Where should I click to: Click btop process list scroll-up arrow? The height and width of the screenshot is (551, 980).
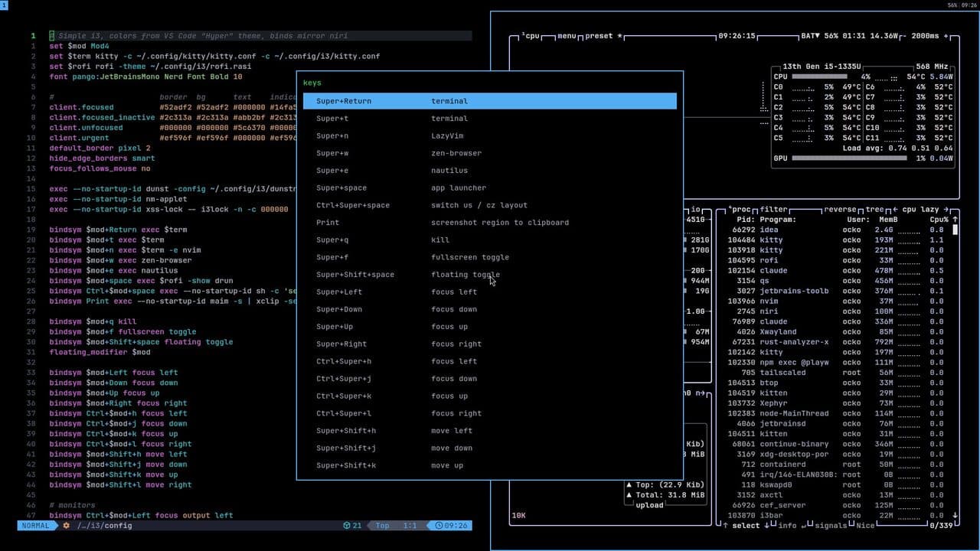955,220
